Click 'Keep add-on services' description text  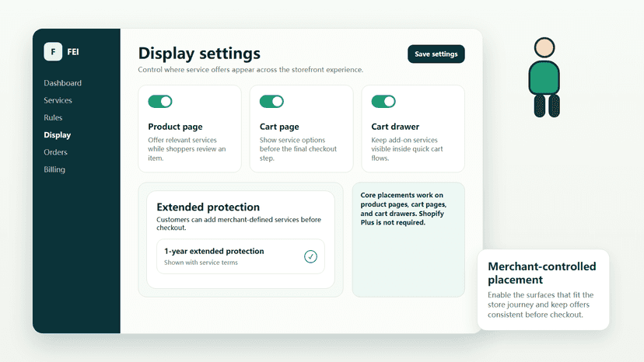pyautogui.click(x=407, y=149)
